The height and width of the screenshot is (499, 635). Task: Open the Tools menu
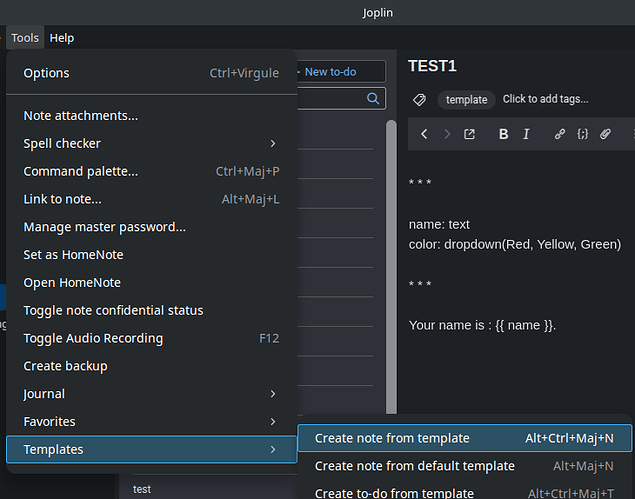pos(25,38)
